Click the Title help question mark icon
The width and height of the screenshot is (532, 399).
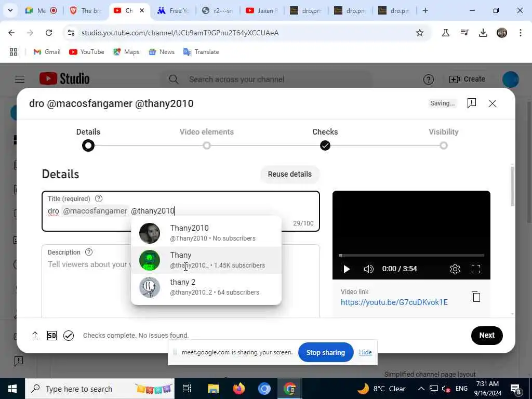pyautogui.click(x=98, y=198)
